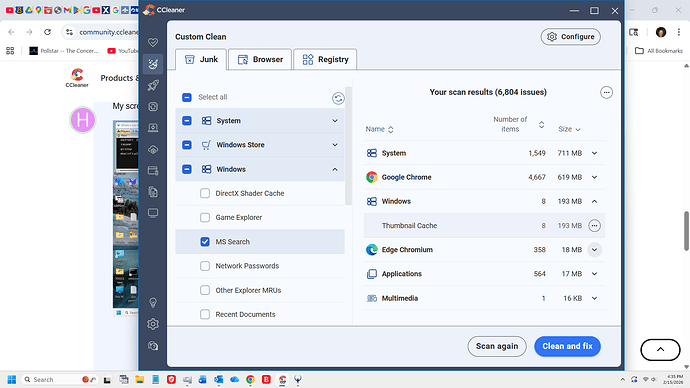
Task: Open the monitor-shaped Tools icon in sidebar
Action: pyautogui.click(x=153, y=213)
